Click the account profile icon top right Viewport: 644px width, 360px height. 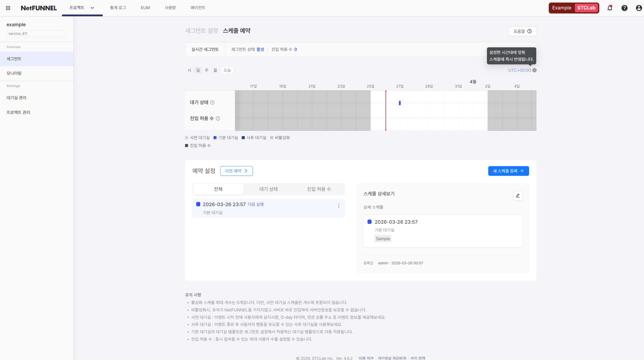(x=639, y=8)
